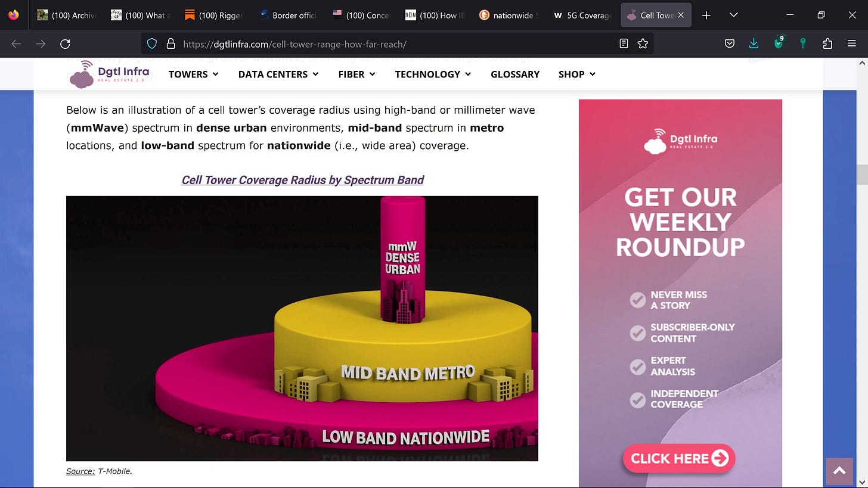Screen dimensions: 868x488
Task: Switch to the nationwide search tab
Action: click(509, 15)
